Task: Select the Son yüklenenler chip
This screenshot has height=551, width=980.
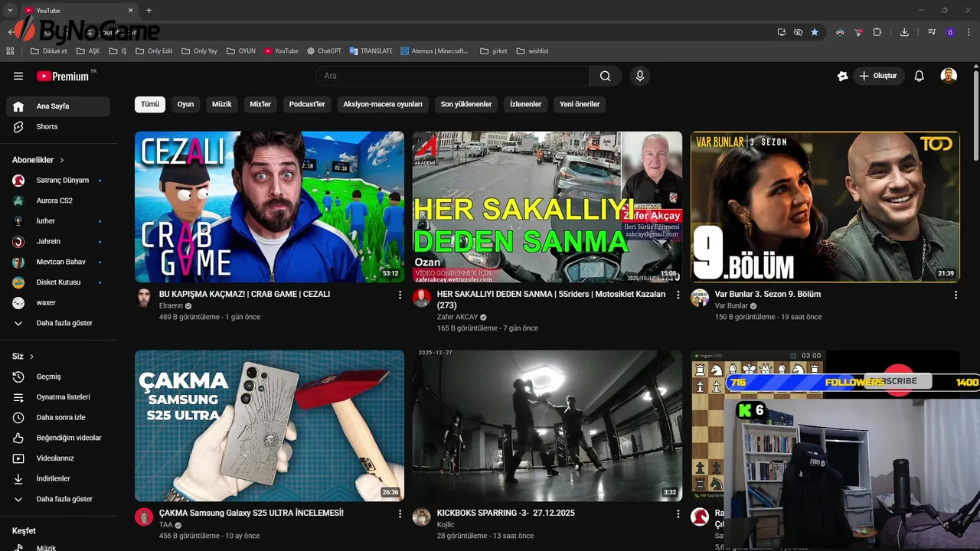Action: coord(466,104)
